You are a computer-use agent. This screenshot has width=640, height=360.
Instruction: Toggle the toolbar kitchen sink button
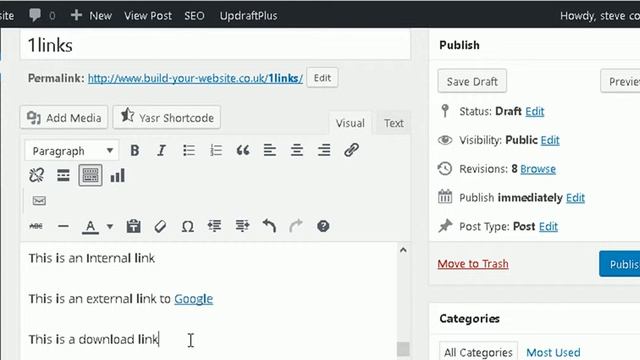pos(90,176)
